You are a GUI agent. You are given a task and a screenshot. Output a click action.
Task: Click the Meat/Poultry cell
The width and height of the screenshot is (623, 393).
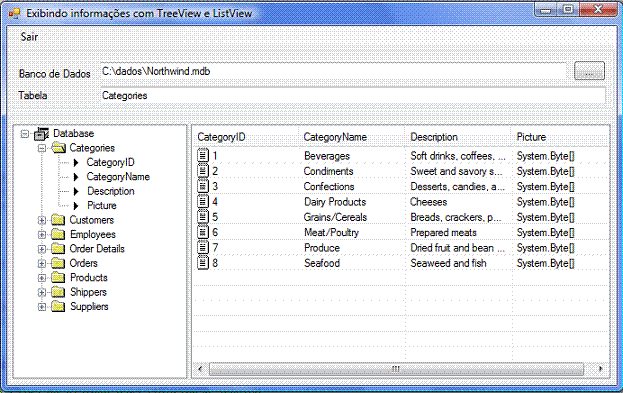(x=331, y=232)
